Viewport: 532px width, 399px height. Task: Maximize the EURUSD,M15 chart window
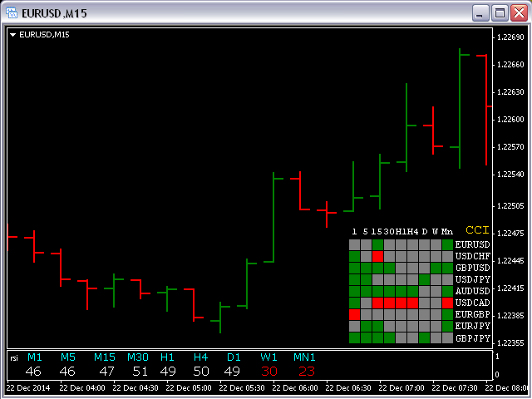coord(500,13)
